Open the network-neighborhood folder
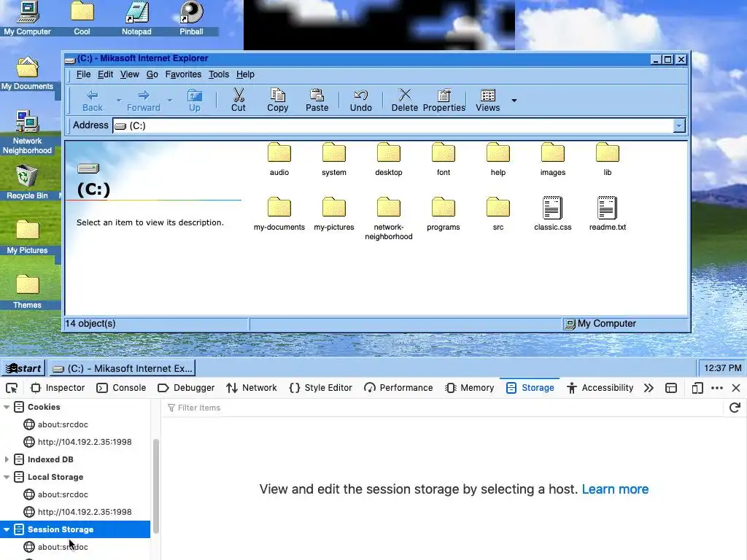Image resolution: width=747 pixels, height=560 pixels. (x=389, y=219)
